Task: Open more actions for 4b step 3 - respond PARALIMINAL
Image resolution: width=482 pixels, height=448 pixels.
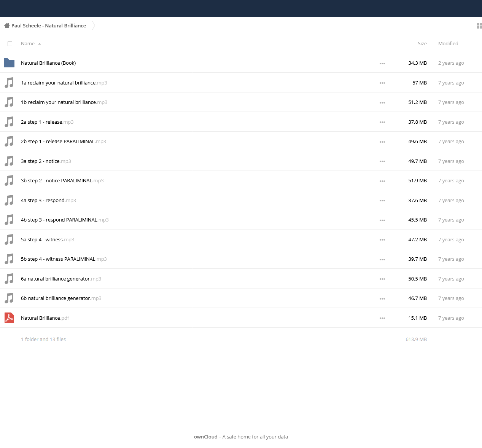Action: tap(382, 220)
